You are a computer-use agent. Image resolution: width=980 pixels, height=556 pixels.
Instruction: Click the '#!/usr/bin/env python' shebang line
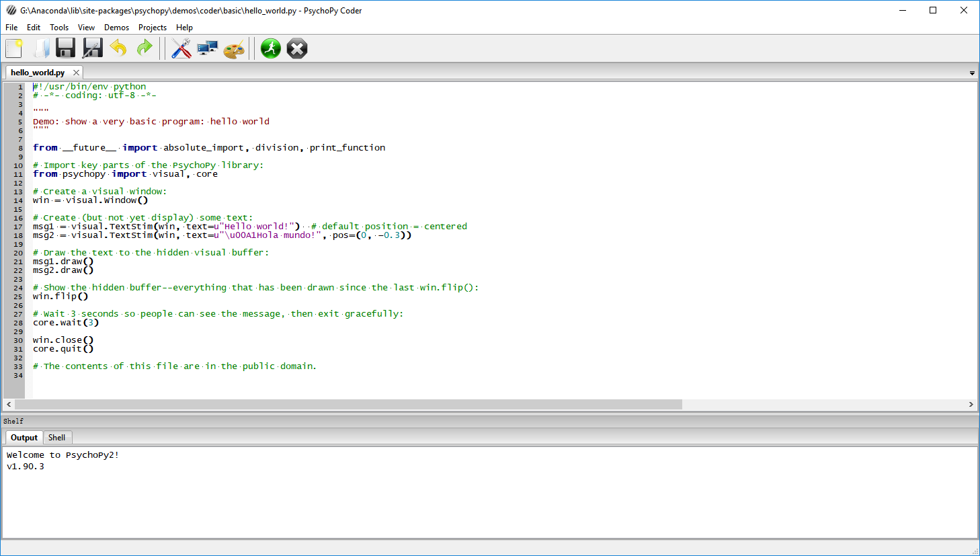[89, 87]
